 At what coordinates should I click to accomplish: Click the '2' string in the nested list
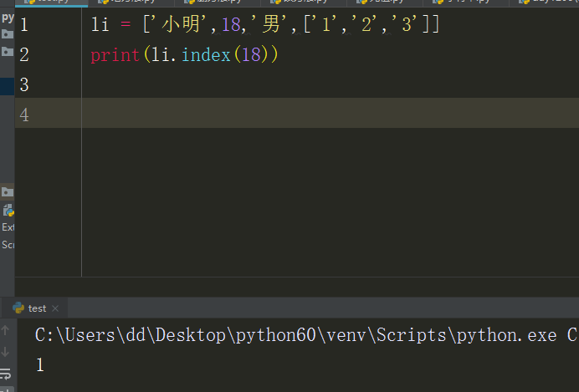coord(366,25)
